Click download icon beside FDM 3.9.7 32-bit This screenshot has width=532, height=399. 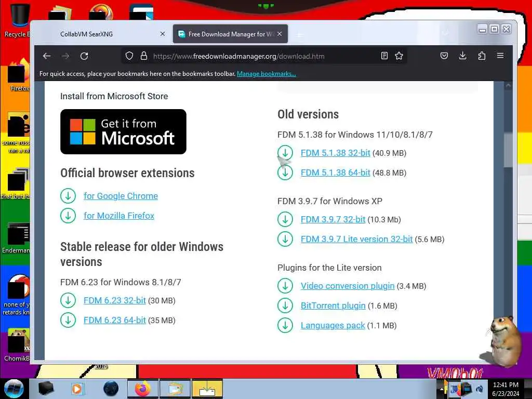(x=285, y=219)
